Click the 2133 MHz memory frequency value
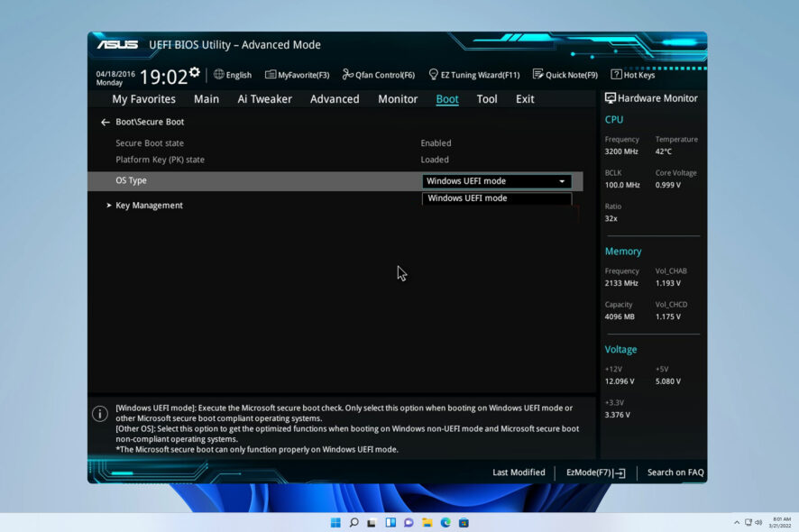The width and height of the screenshot is (799, 532). pos(621,283)
